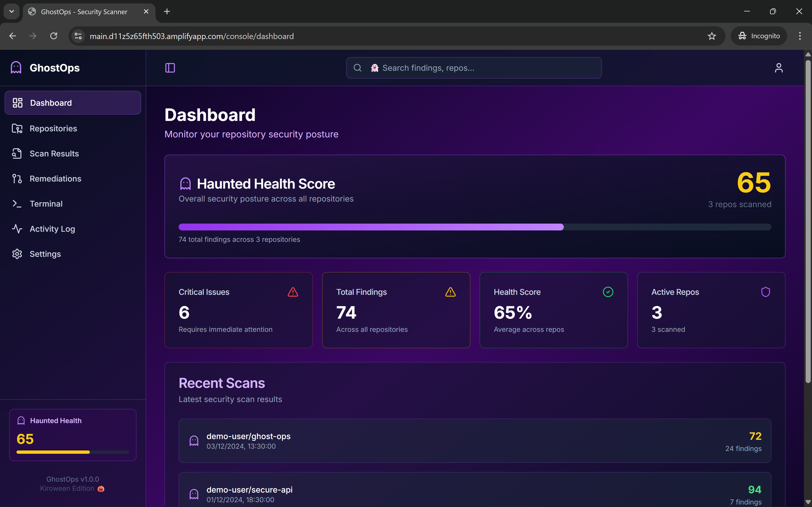Click the Health Score green check icon

(x=608, y=292)
